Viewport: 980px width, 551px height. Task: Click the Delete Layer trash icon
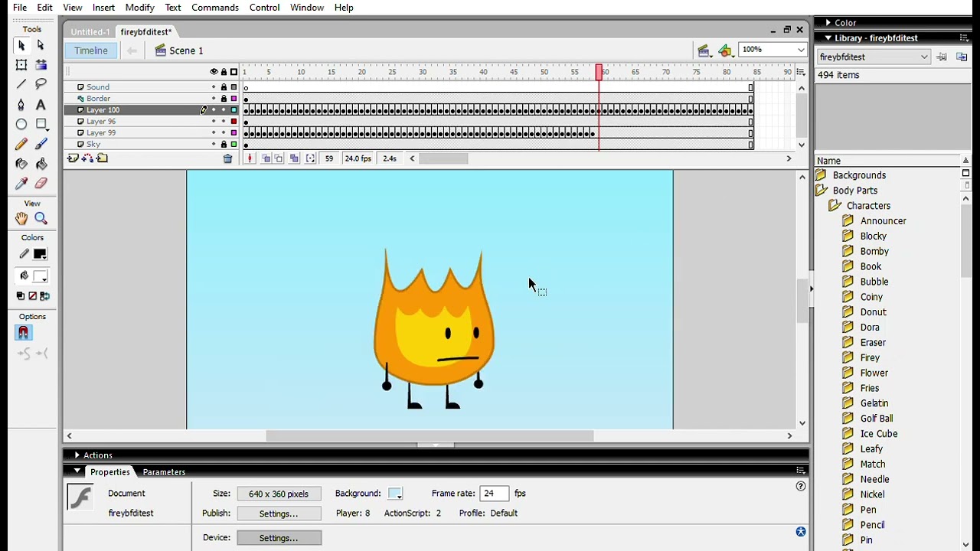227,158
